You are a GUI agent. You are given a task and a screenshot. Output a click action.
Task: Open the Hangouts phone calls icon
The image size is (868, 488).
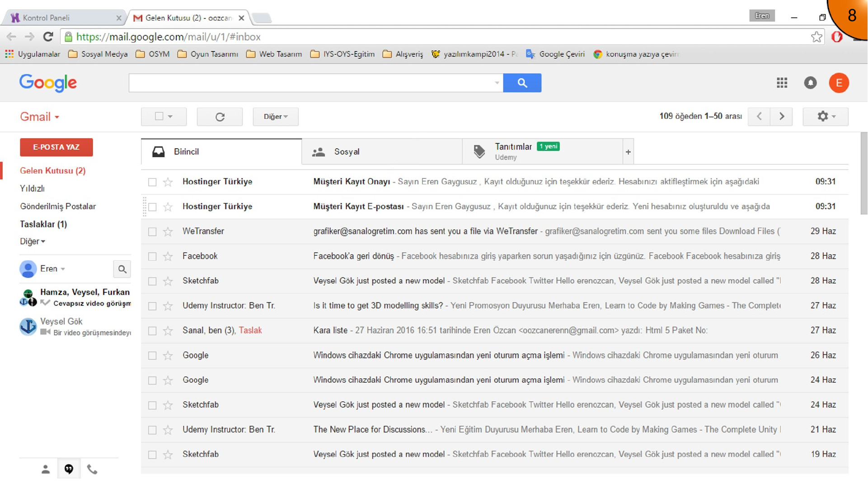click(92, 469)
